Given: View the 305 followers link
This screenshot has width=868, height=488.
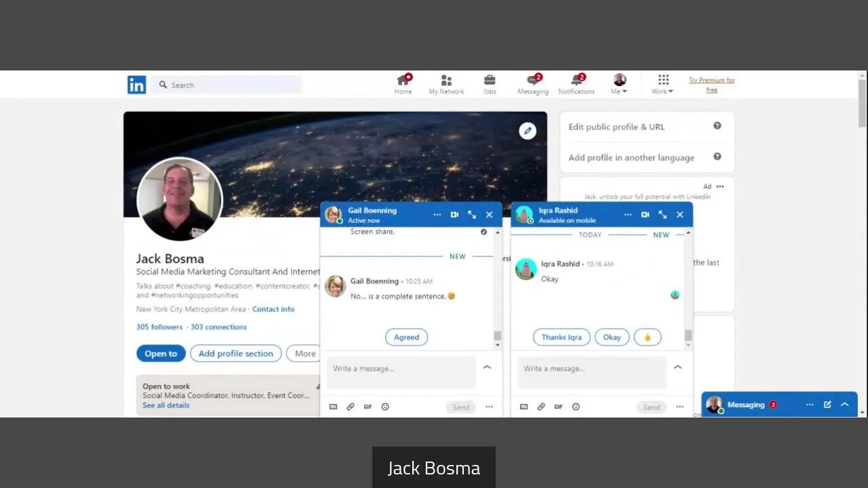Looking at the screenshot, I should click(159, 327).
